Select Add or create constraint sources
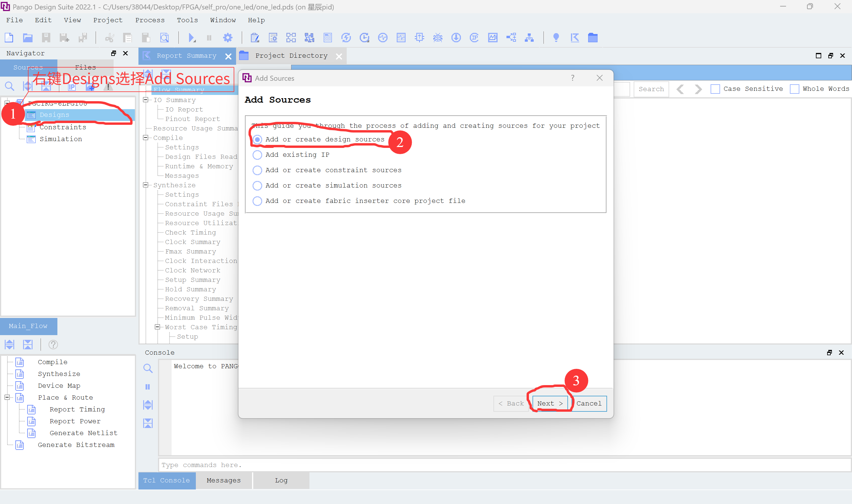Screen dimensions: 852x504 pyautogui.click(x=257, y=170)
